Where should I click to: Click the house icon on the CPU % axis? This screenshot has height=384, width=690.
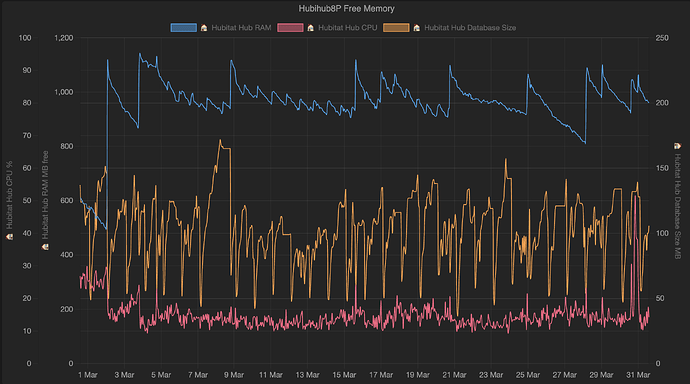[x=9, y=237]
